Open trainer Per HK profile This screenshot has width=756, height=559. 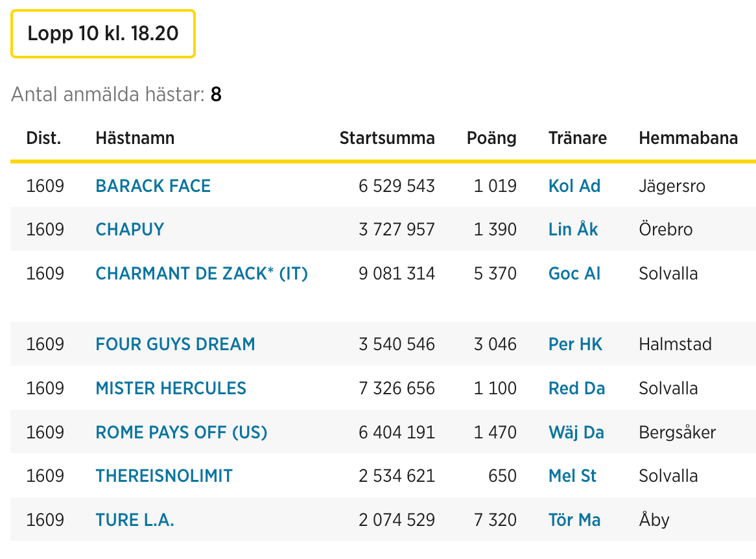click(x=575, y=344)
